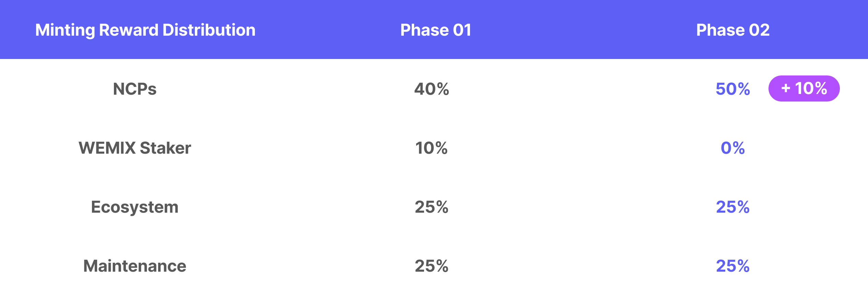Click the word "Staker" in the WEMIX row
The height and width of the screenshot is (295, 868).
click(165, 148)
